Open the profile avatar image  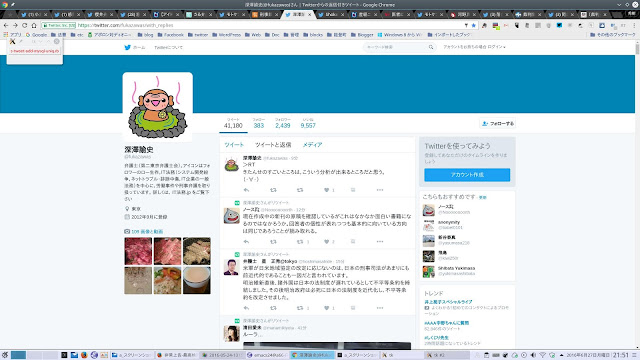158,107
